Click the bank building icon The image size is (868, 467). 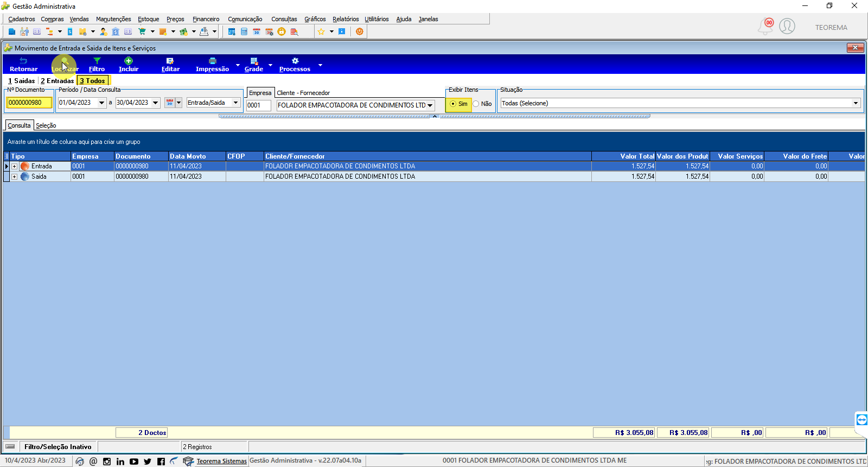[116, 31]
